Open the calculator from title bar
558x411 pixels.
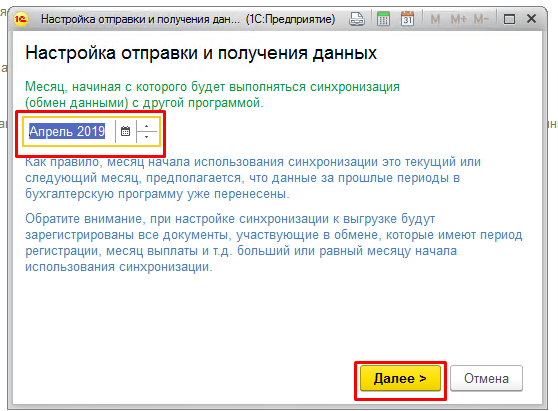pyautogui.click(x=383, y=19)
